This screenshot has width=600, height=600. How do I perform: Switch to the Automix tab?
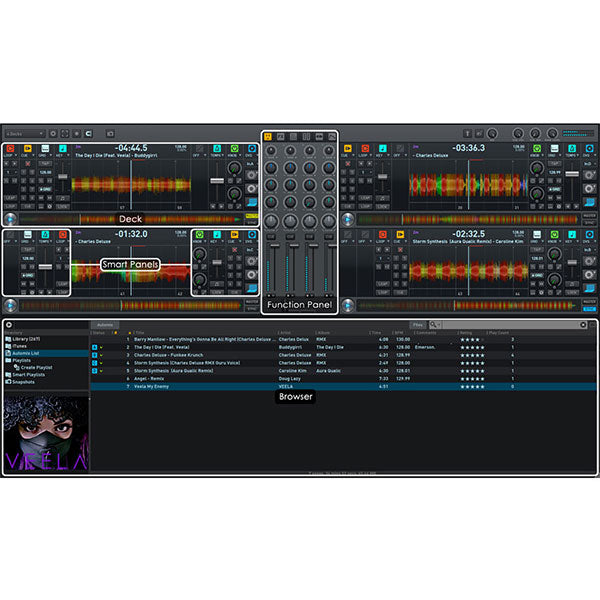105,325
